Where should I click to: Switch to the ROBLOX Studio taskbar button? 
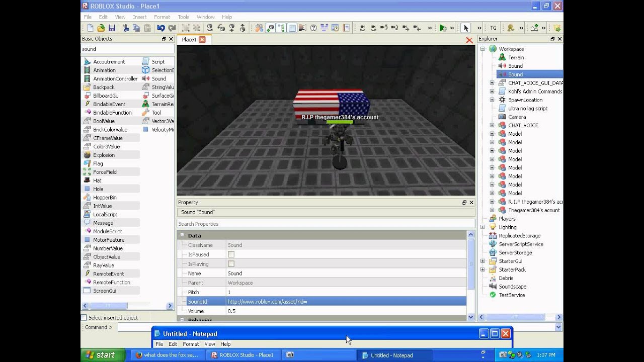tap(242, 355)
